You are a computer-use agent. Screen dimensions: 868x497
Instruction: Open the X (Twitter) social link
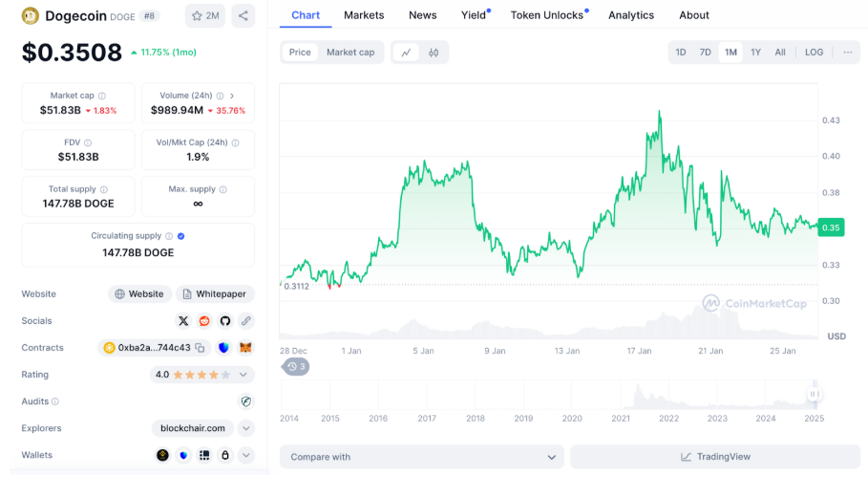coord(183,321)
